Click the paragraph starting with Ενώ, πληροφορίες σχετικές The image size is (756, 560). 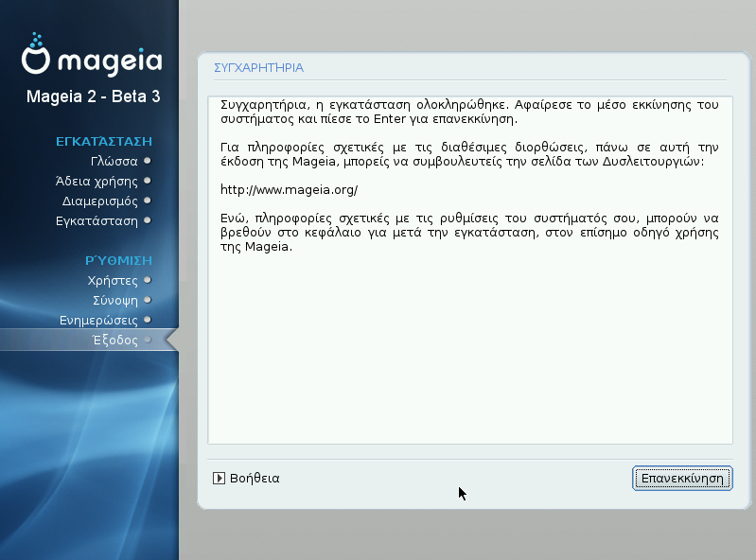(469, 233)
